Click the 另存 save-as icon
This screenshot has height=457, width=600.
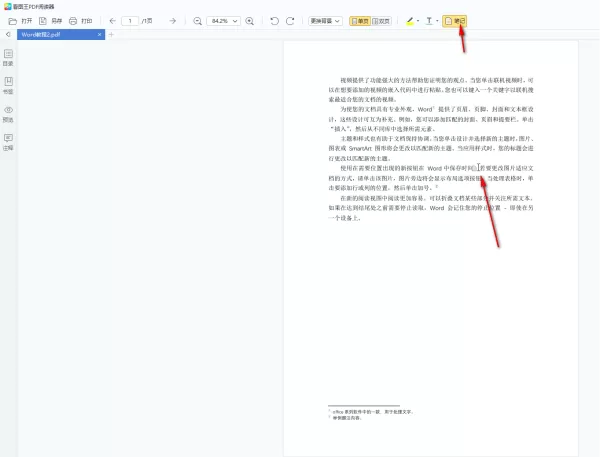(x=43, y=21)
